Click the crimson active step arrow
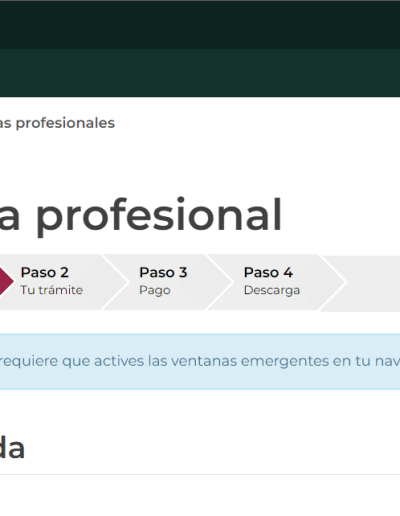Viewport: 400px width, 516px height. tap(5, 282)
